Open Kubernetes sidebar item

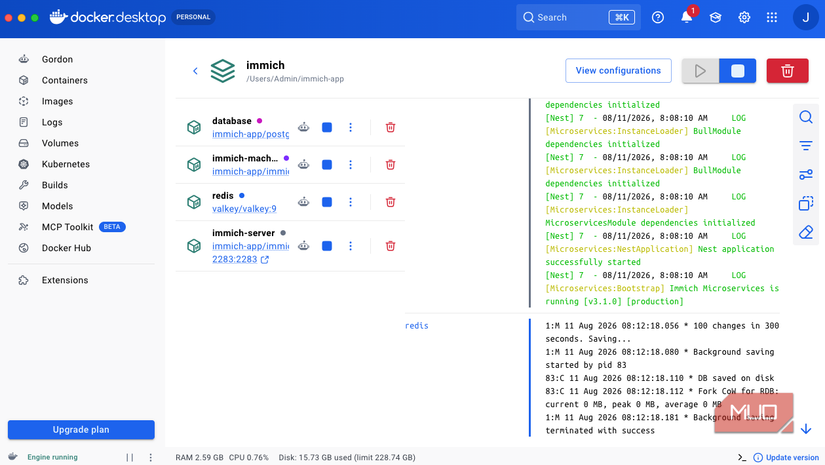(65, 164)
